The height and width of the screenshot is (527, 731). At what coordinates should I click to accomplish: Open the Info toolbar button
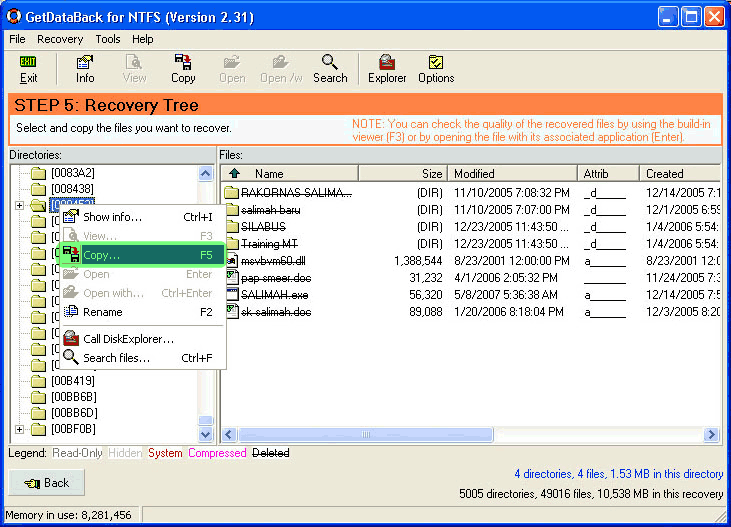click(85, 69)
